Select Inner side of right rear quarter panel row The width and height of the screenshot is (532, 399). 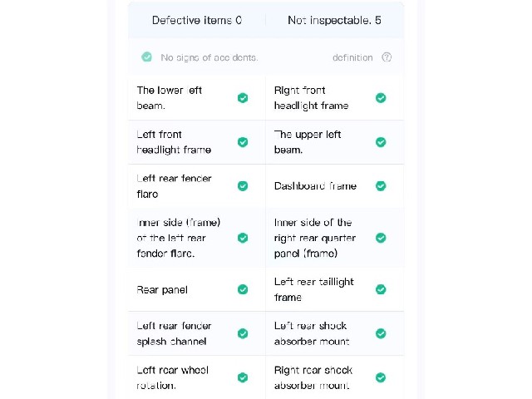coord(334,238)
